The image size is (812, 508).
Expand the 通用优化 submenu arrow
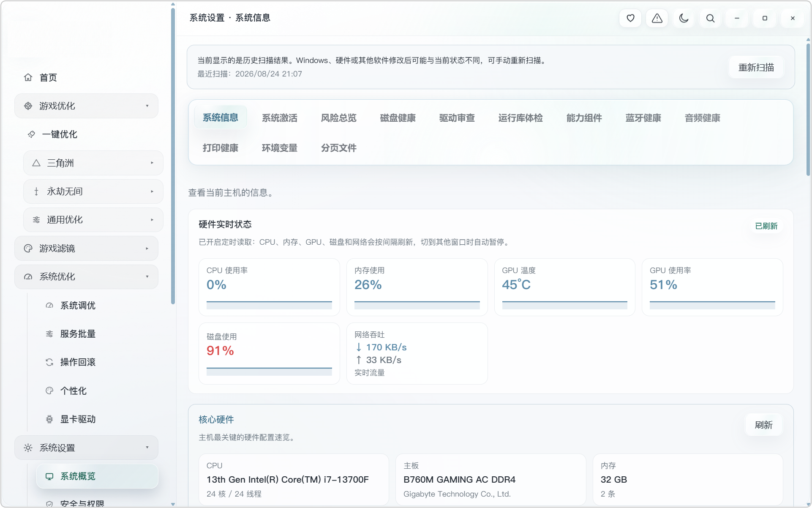point(152,220)
